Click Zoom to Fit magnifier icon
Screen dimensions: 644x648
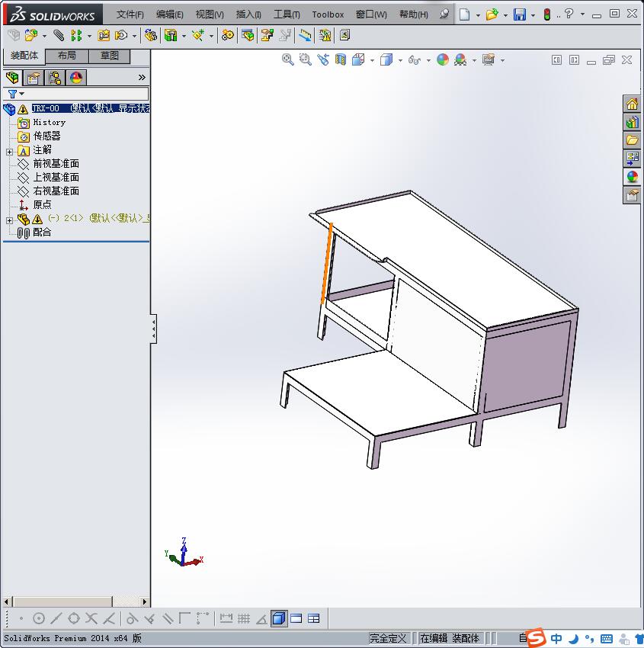pos(287,60)
